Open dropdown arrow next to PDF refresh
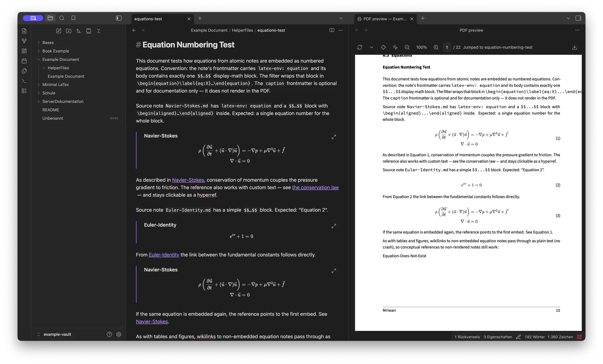The height and width of the screenshot is (364, 603). tap(372, 47)
